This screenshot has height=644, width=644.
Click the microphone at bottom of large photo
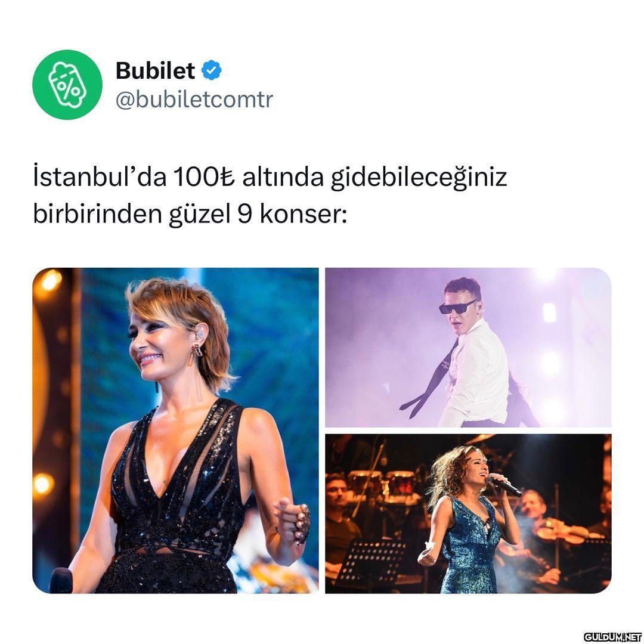[60, 580]
